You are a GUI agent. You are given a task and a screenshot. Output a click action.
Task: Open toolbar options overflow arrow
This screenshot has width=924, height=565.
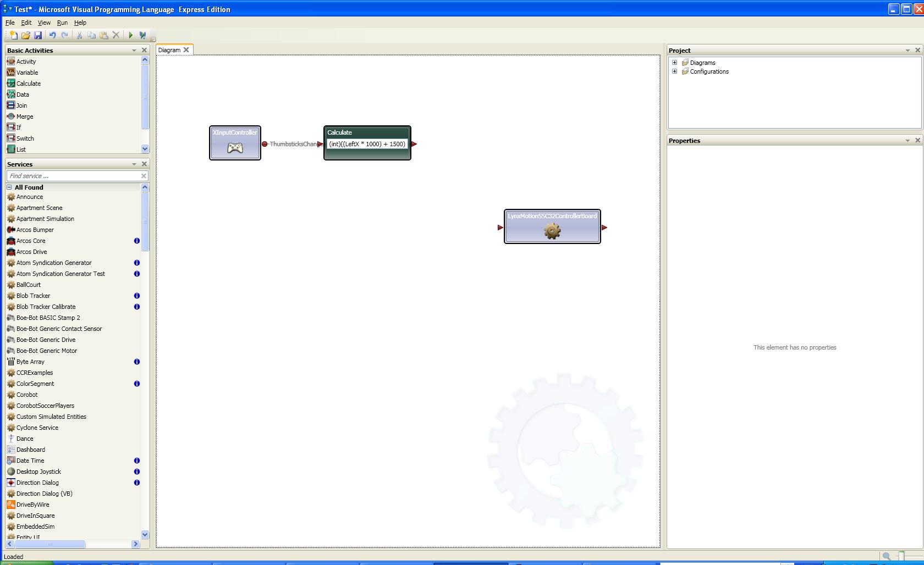click(x=153, y=39)
